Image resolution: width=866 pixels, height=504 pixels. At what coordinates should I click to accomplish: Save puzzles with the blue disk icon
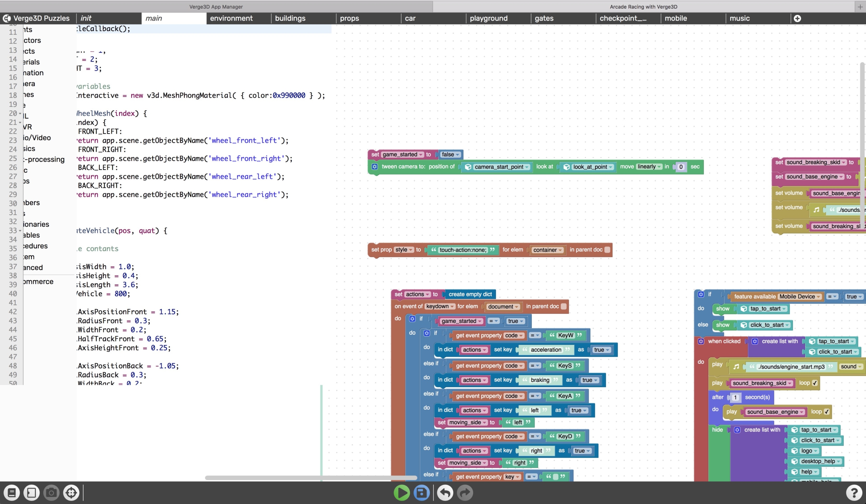pos(421,493)
